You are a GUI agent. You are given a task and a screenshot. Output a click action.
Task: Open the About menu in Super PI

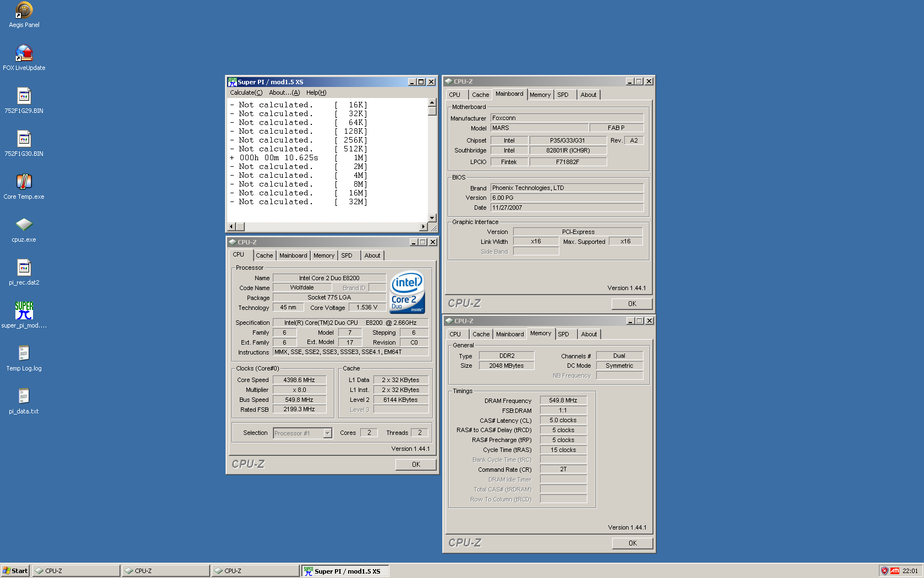click(x=284, y=92)
